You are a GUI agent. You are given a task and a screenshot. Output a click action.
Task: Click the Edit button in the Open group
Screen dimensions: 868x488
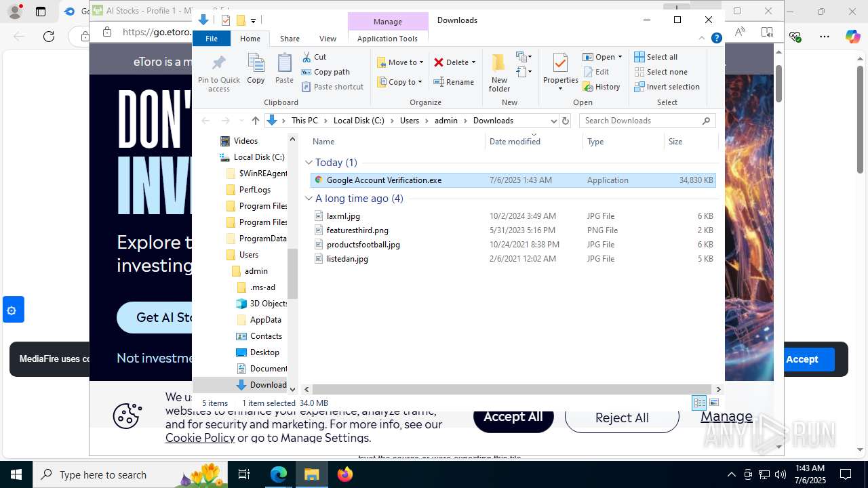click(x=595, y=72)
